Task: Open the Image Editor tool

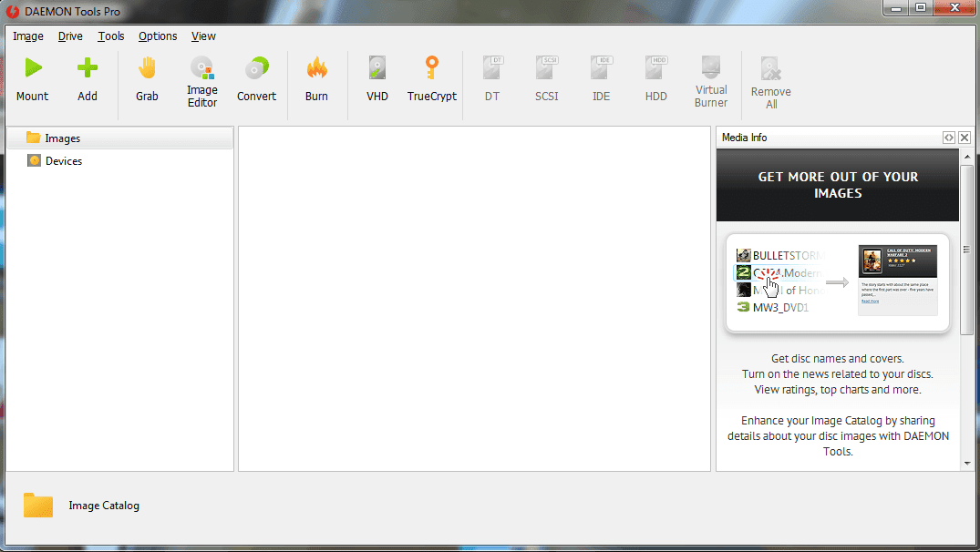Action: (x=201, y=67)
